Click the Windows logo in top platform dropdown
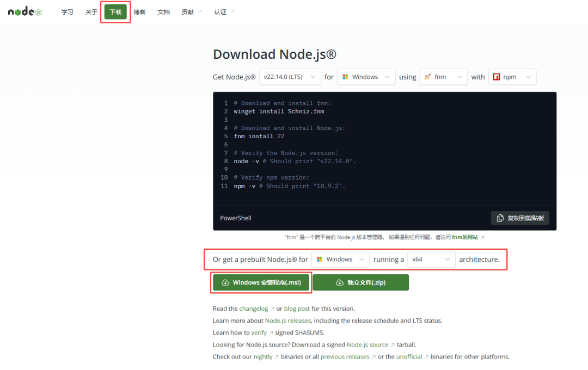The image size is (588, 370). pyautogui.click(x=345, y=77)
